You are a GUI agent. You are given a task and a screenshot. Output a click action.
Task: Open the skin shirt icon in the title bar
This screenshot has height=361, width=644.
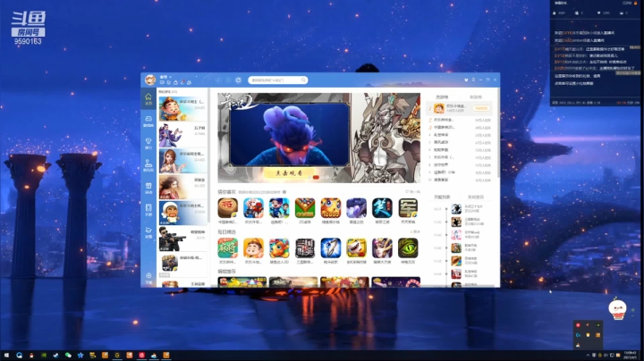click(x=466, y=80)
